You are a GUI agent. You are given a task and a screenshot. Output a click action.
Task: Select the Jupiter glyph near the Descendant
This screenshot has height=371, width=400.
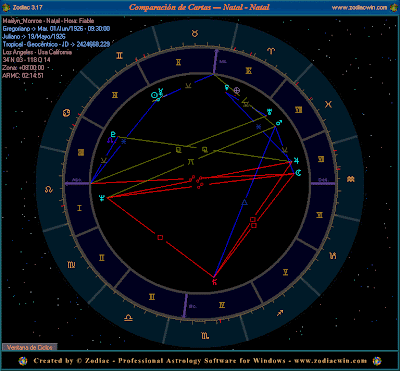click(296, 161)
